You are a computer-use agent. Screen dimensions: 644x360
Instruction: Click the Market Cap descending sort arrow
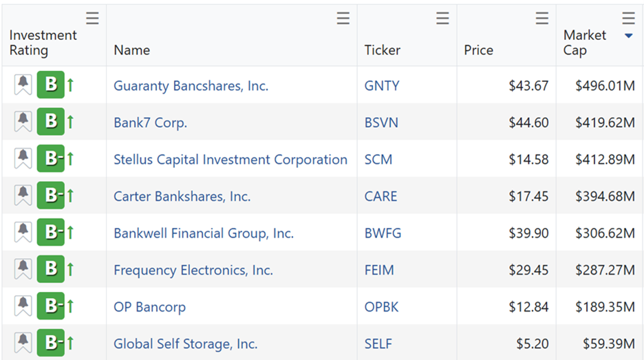(628, 36)
